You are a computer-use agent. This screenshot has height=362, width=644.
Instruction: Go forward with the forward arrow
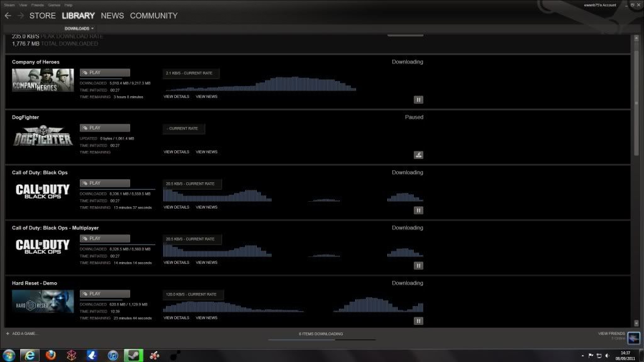click(x=21, y=16)
